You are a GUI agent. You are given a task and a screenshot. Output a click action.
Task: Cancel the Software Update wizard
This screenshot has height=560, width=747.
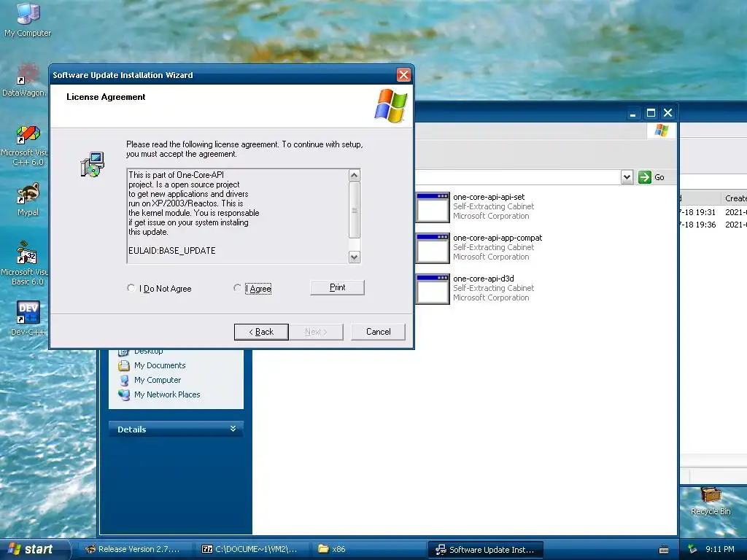[x=379, y=332]
